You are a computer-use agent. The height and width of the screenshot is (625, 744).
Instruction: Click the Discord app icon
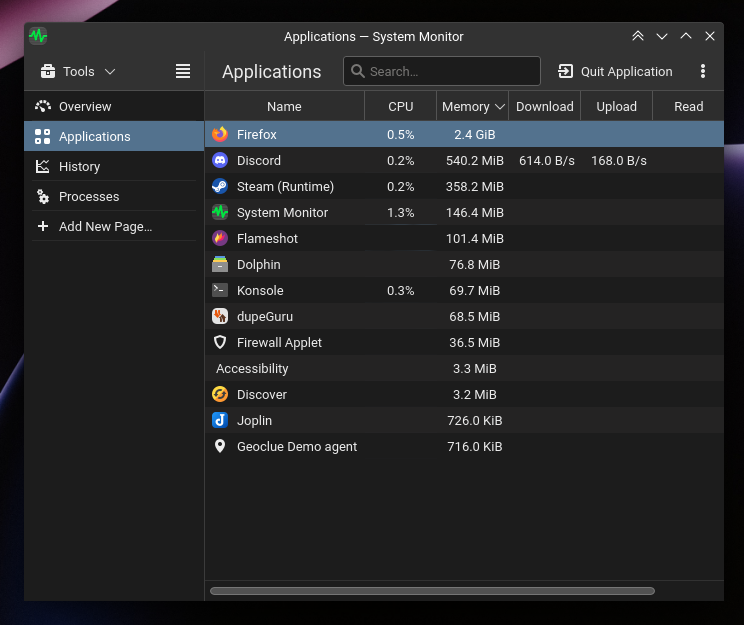[x=220, y=160]
